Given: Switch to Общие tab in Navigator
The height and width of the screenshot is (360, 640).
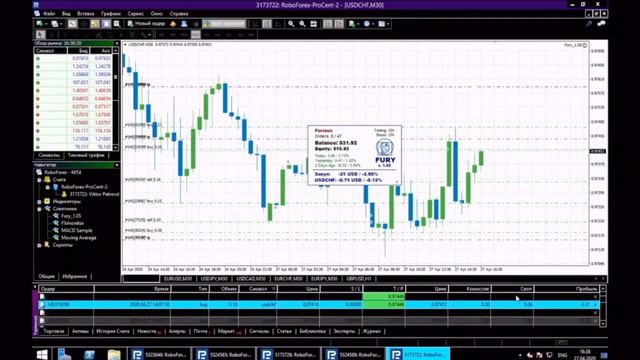Looking at the screenshot, I should [47, 276].
